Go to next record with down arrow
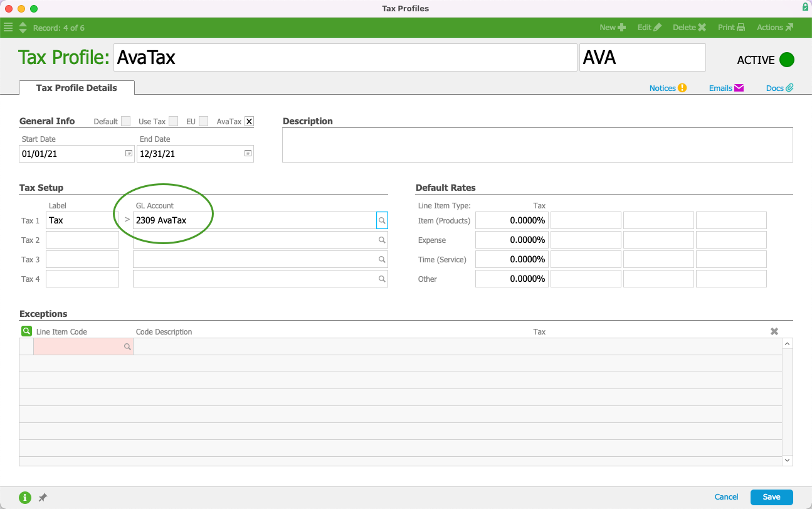The width and height of the screenshot is (812, 509). point(23,31)
